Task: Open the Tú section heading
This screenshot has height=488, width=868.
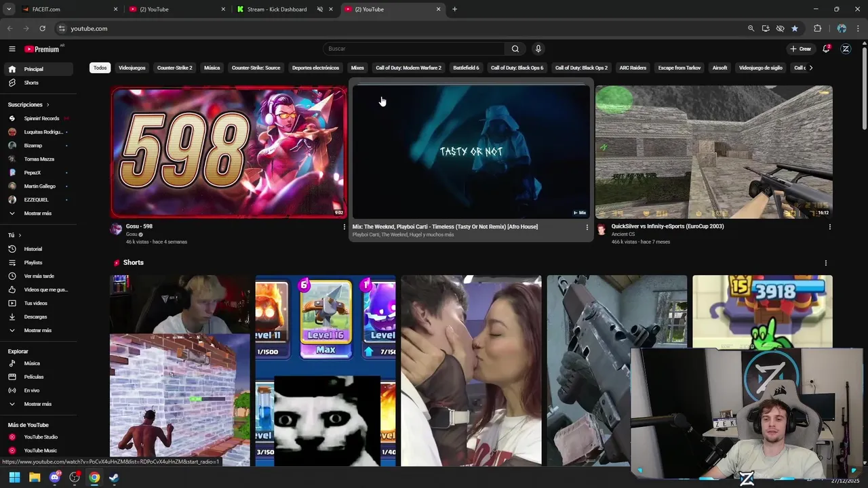Action: coord(14,235)
